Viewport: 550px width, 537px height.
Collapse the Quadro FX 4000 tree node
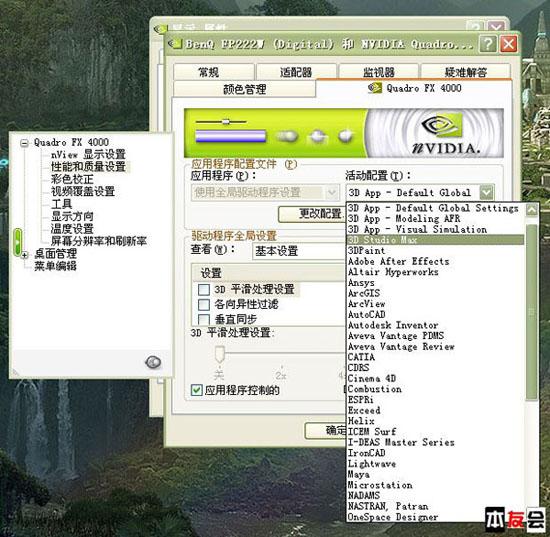(x=24, y=143)
